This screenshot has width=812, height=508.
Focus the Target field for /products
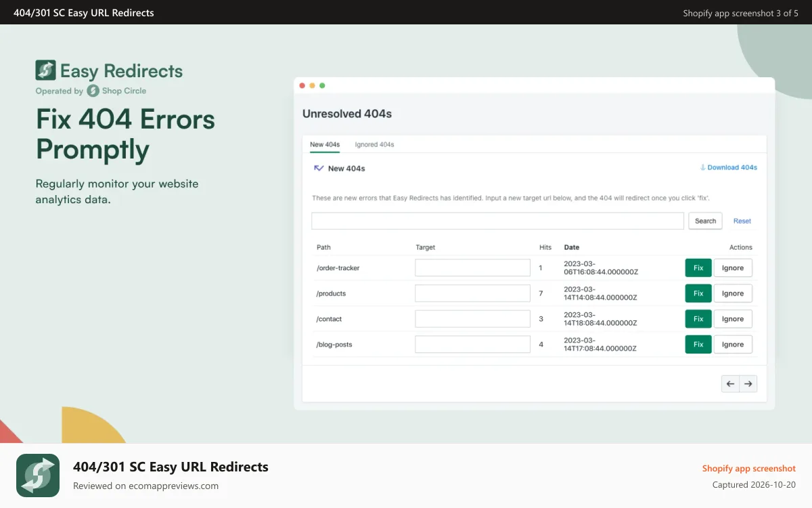point(472,293)
